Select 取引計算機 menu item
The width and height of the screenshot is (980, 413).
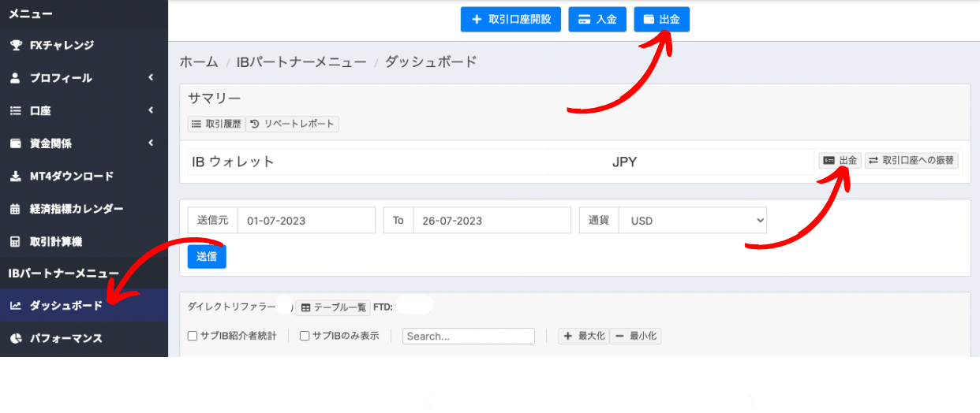click(x=84, y=242)
